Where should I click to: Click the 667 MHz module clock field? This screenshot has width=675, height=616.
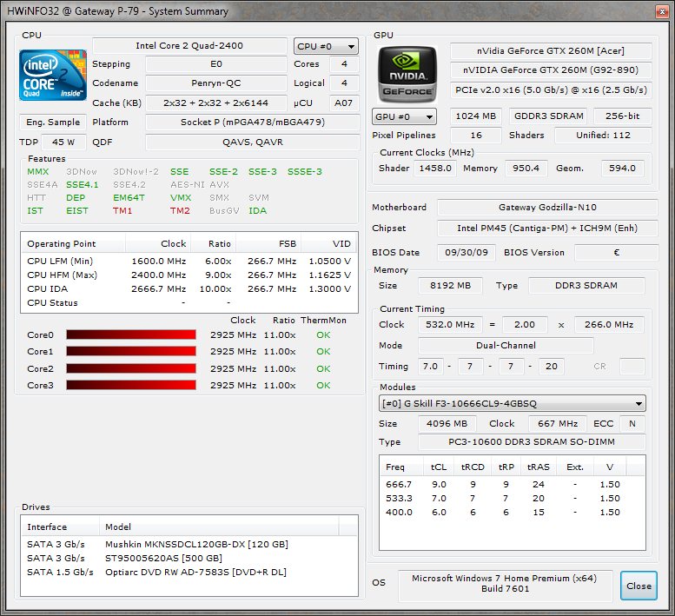pos(558,424)
